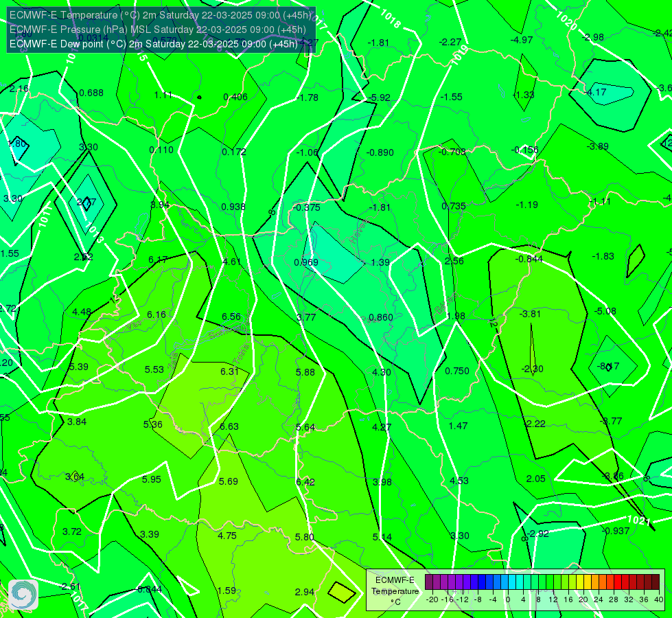Click the dew point value '5.64'
The image size is (672, 618).
pyautogui.click(x=305, y=427)
